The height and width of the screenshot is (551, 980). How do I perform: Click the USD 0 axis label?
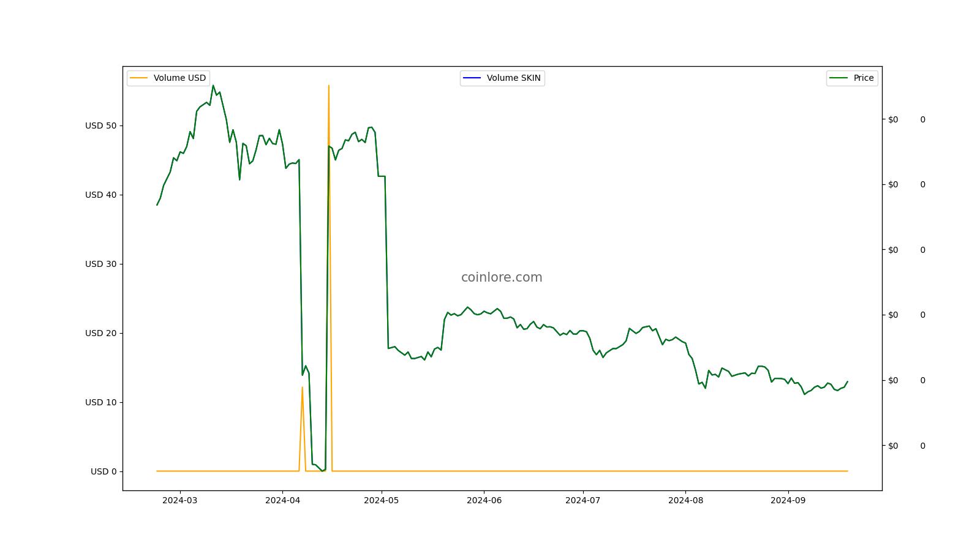pyautogui.click(x=104, y=471)
